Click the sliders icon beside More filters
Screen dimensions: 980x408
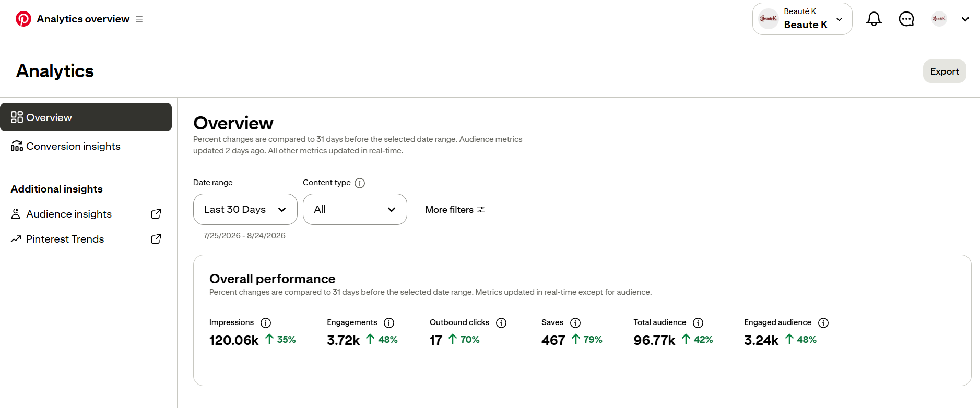(481, 209)
